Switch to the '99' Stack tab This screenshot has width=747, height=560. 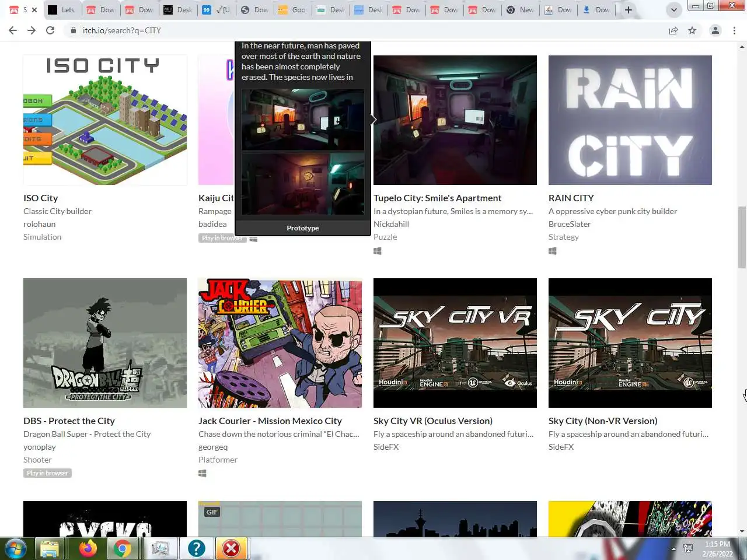coord(216,10)
